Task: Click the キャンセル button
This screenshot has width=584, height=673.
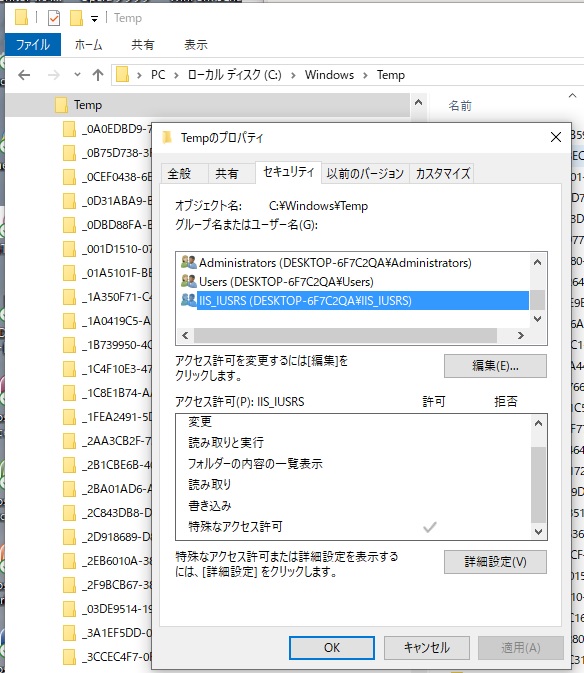Action: (x=427, y=648)
